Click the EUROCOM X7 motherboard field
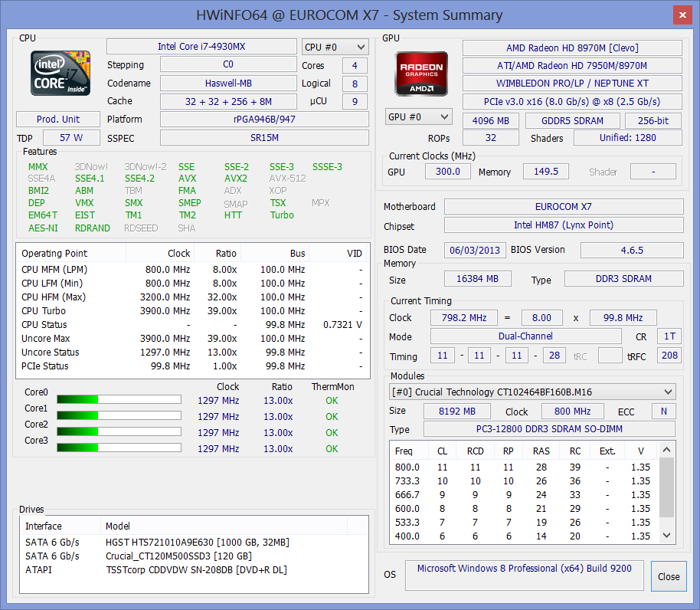The image size is (700, 610). pyautogui.click(x=564, y=207)
